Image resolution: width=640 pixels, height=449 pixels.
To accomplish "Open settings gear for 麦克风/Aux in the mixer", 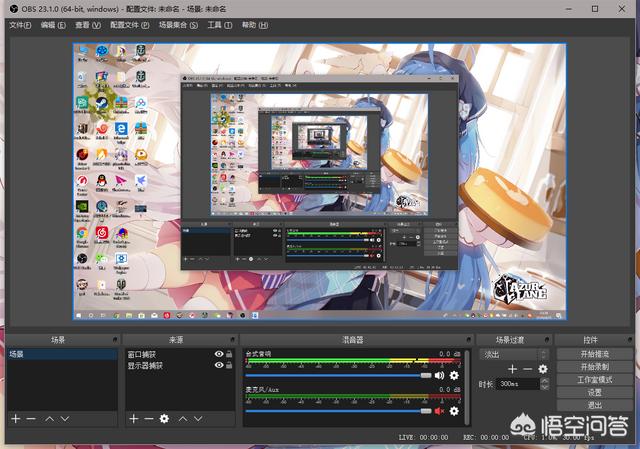I will [x=454, y=411].
